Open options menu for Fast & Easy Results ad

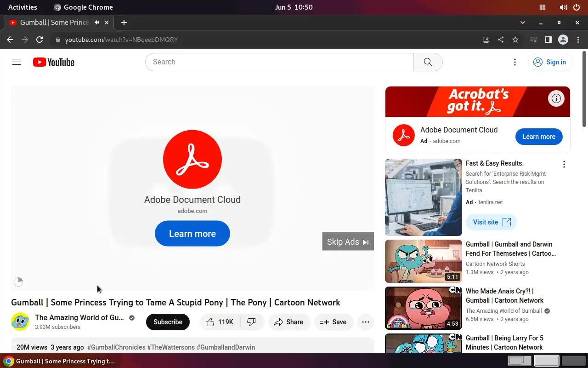pos(564,164)
